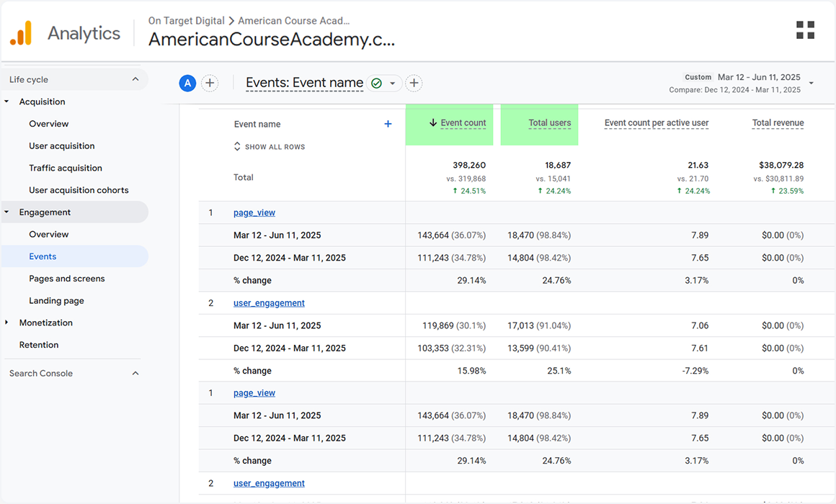The width and height of the screenshot is (836, 504).
Task: Click the blue A segment avatar
Action: coord(187,84)
